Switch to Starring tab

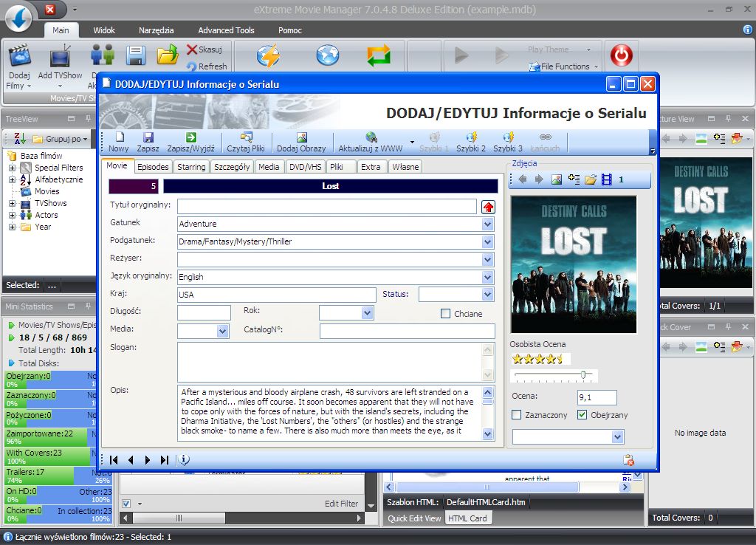(191, 167)
